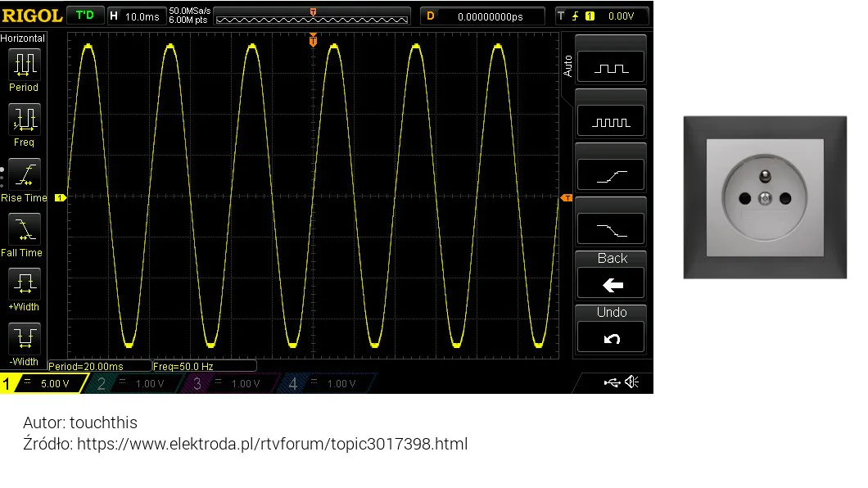868x488 pixels.
Task: Click the wall socket image
Action: [765, 197]
